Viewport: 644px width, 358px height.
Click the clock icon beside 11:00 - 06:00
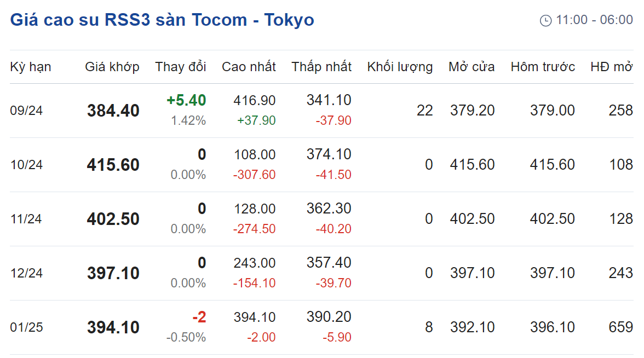click(545, 21)
